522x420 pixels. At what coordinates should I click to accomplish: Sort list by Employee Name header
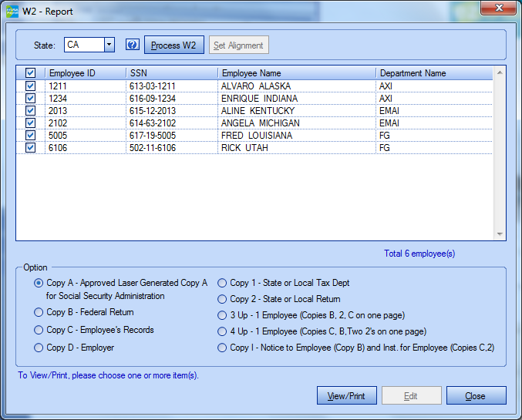[x=296, y=73]
